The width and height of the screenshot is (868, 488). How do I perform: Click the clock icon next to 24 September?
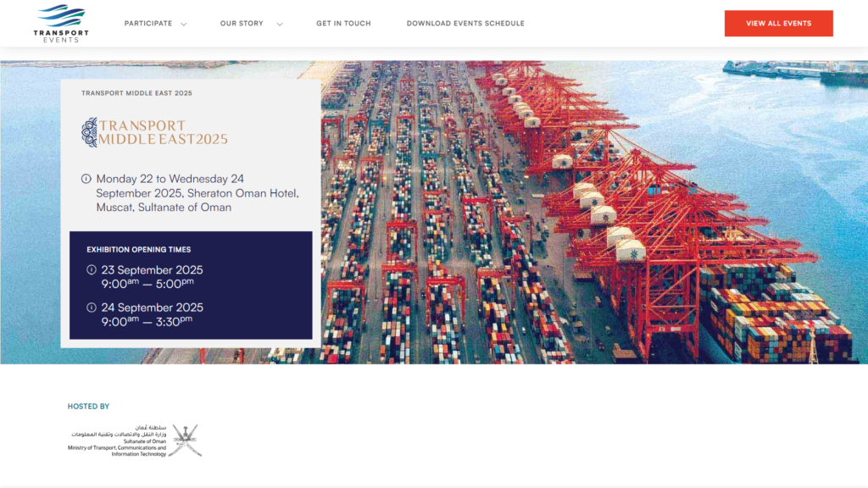click(x=92, y=307)
